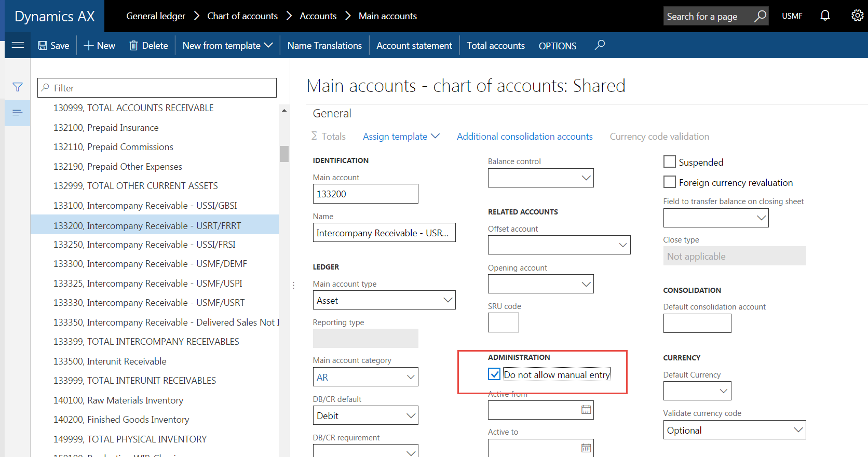Click the Save button

tap(53, 46)
